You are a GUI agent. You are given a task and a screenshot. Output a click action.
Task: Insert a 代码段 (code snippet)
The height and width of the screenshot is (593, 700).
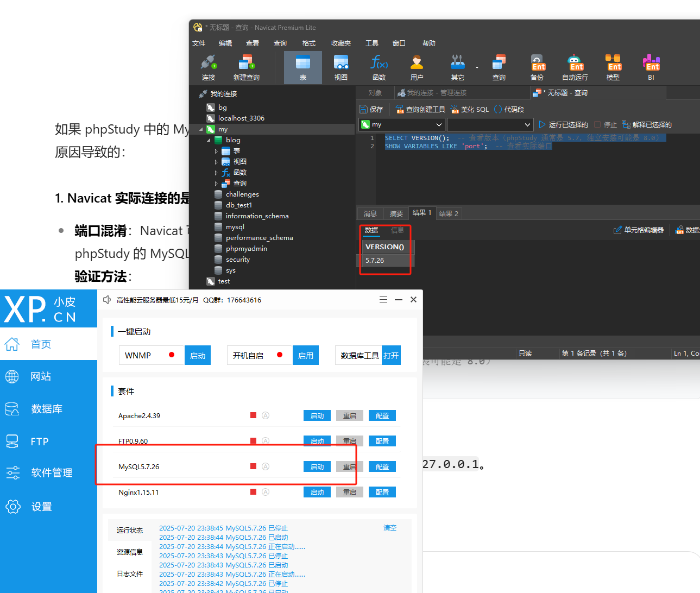[x=509, y=109]
